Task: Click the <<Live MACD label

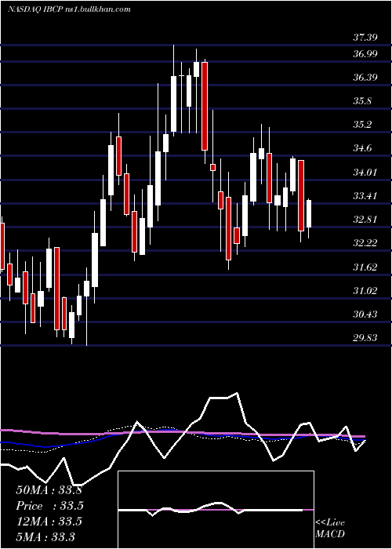Action: 330,528
